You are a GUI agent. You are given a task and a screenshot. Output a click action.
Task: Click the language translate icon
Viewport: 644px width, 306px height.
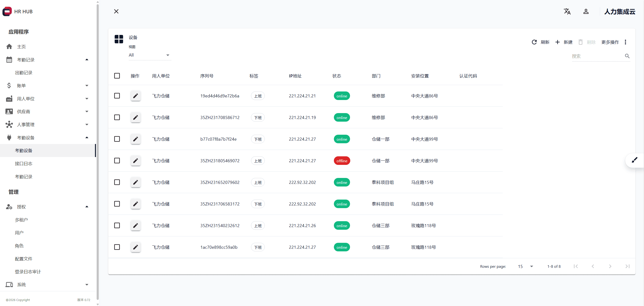[567, 11]
